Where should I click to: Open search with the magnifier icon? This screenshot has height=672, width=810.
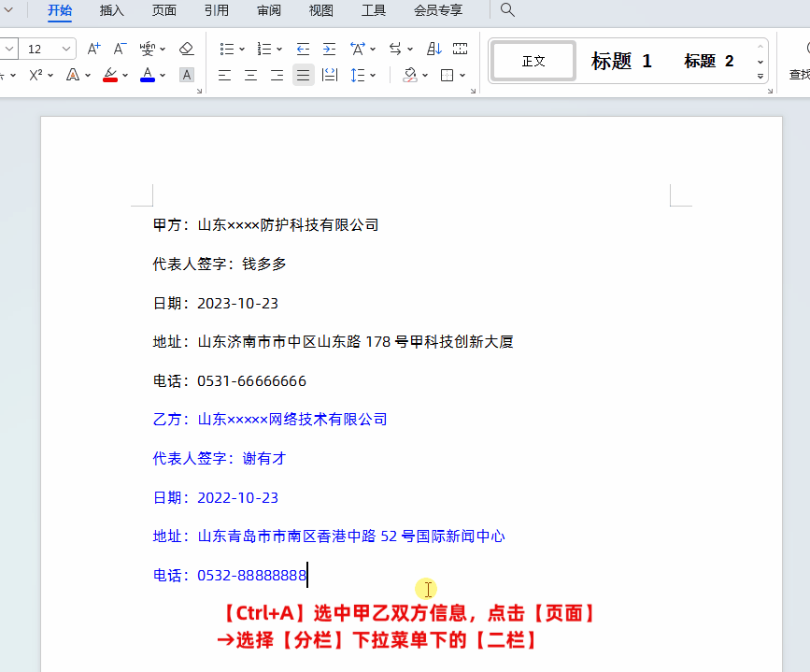pyautogui.click(x=507, y=10)
